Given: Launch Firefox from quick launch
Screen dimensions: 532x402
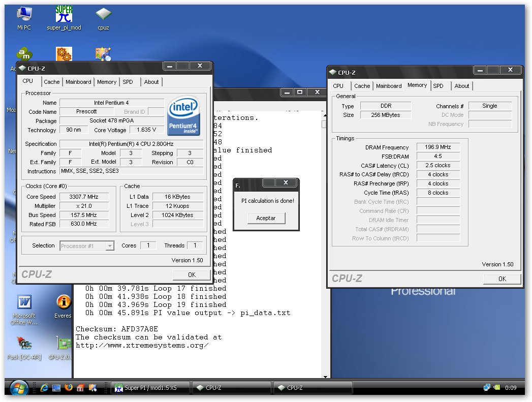Looking at the screenshot, I should [x=69, y=387].
